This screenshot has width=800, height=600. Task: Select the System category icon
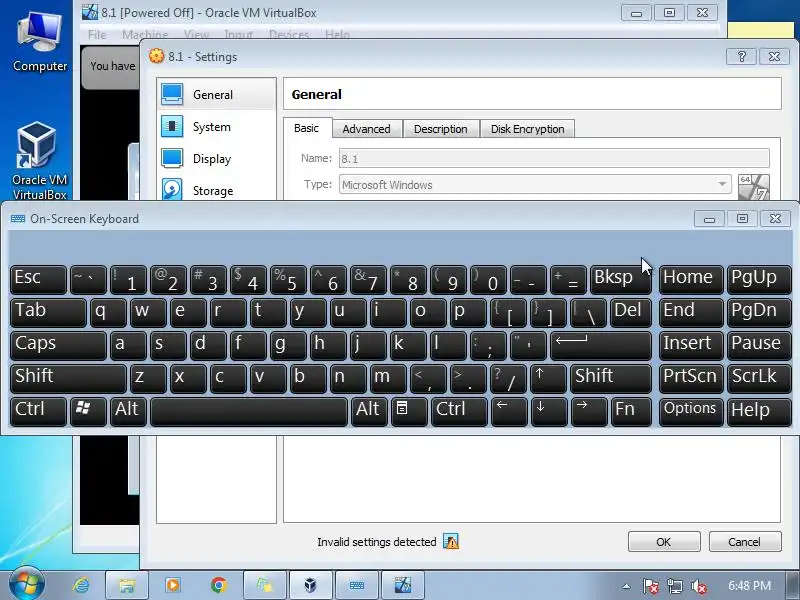click(x=172, y=127)
